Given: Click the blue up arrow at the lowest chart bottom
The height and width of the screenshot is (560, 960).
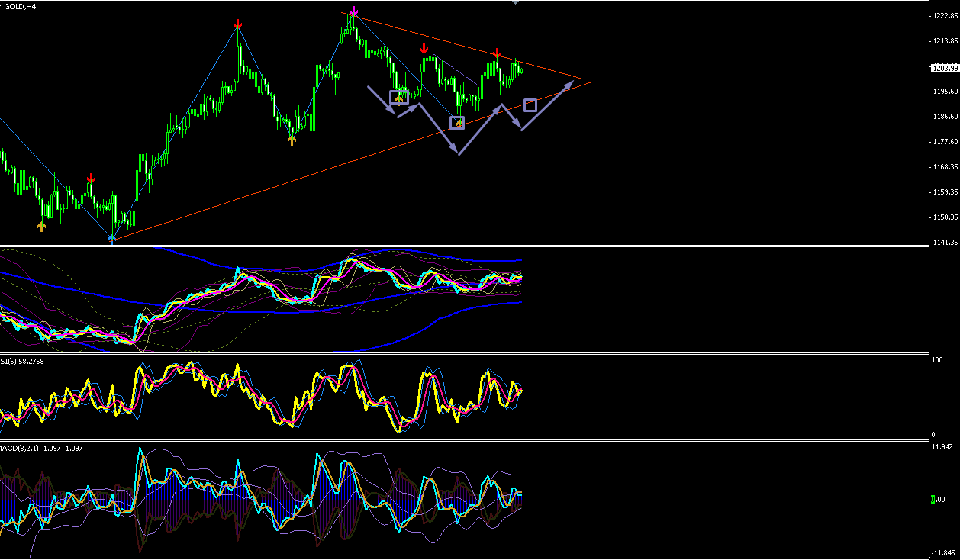Looking at the screenshot, I should (112, 239).
